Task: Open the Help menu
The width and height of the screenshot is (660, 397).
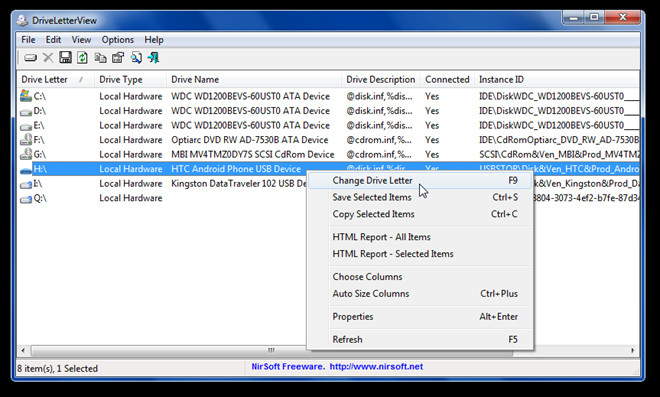Action: click(x=154, y=40)
